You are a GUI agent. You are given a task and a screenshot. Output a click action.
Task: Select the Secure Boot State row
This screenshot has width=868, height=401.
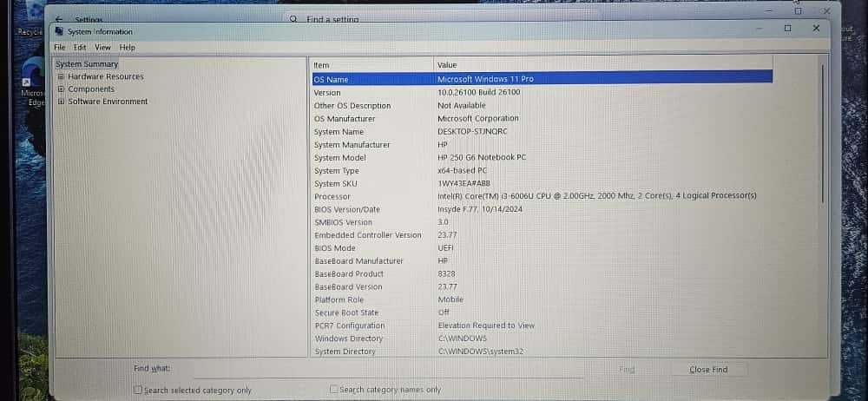[542, 313]
